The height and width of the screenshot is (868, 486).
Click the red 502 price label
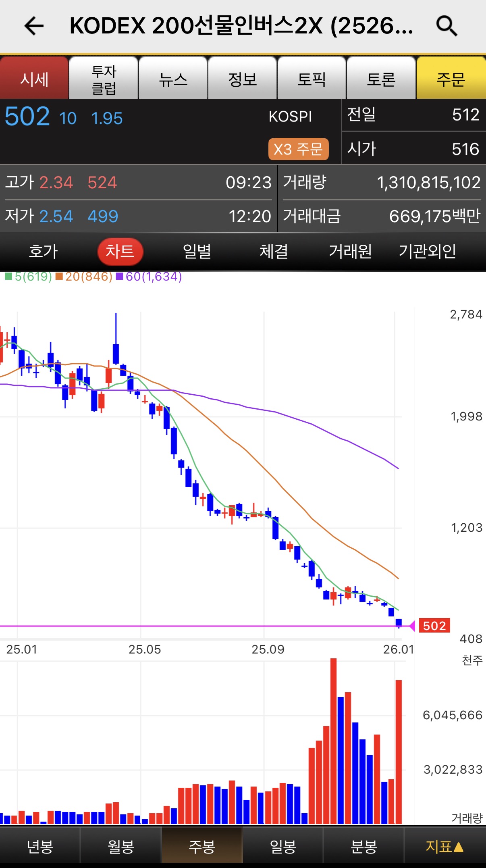click(x=434, y=626)
